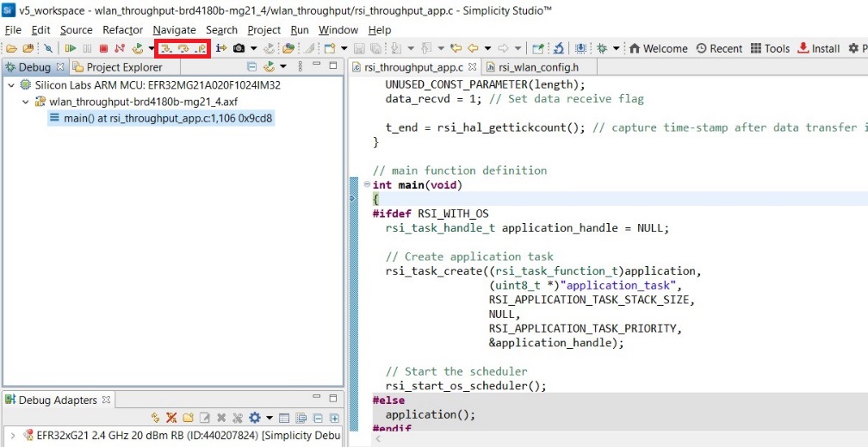Collapse the main function code fold
This screenshot has width=868, height=447.
pyautogui.click(x=368, y=185)
